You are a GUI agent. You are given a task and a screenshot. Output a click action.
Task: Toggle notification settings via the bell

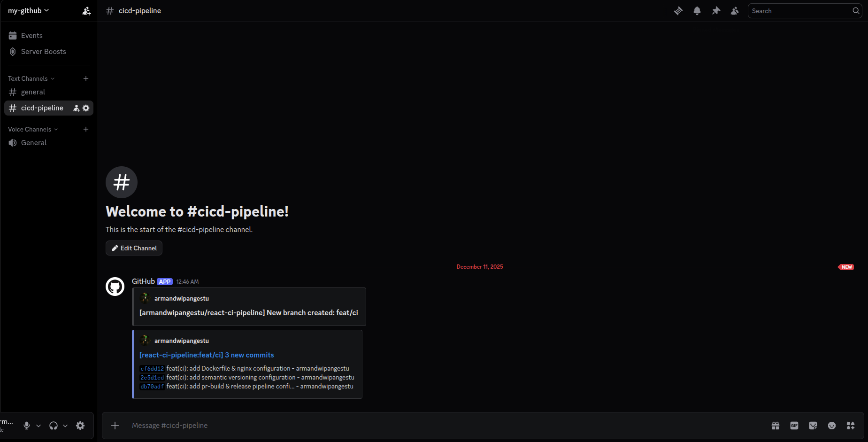(697, 10)
